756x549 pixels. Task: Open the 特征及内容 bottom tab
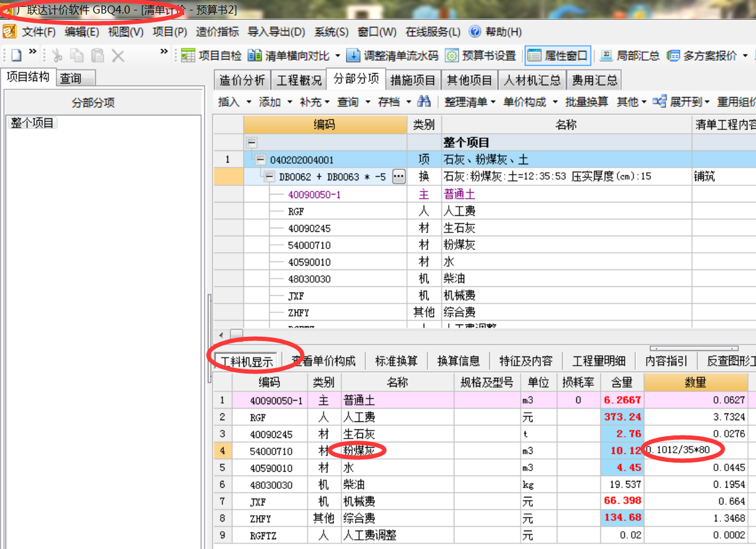pos(525,361)
